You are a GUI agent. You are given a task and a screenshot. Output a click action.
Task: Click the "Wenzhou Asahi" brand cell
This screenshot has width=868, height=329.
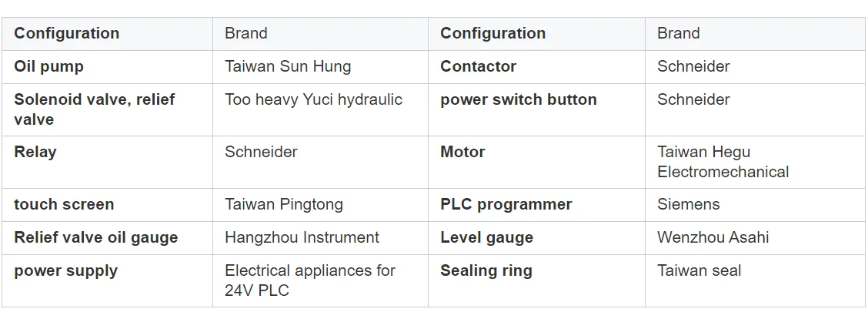pos(713,238)
